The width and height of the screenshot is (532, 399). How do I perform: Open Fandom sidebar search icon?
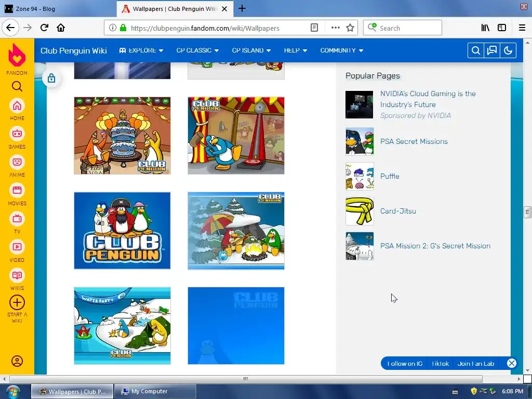(17, 87)
